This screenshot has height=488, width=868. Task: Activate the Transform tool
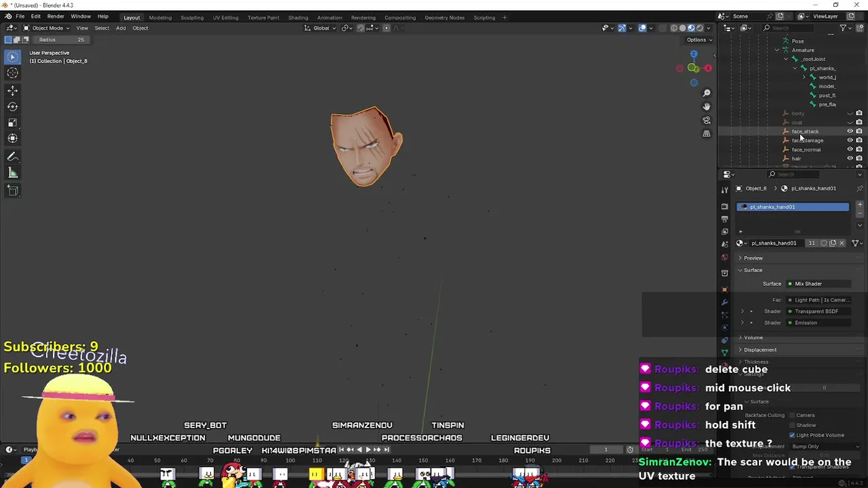click(12, 138)
